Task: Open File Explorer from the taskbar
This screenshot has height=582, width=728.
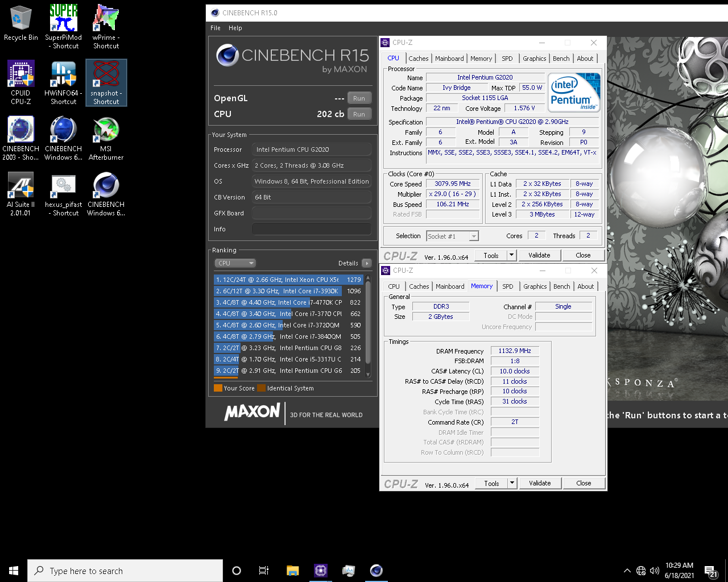Action: pos(292,571)
